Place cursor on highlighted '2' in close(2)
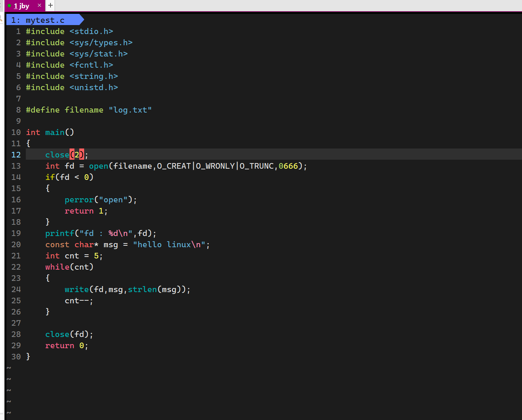 click(x=77, y=154)
